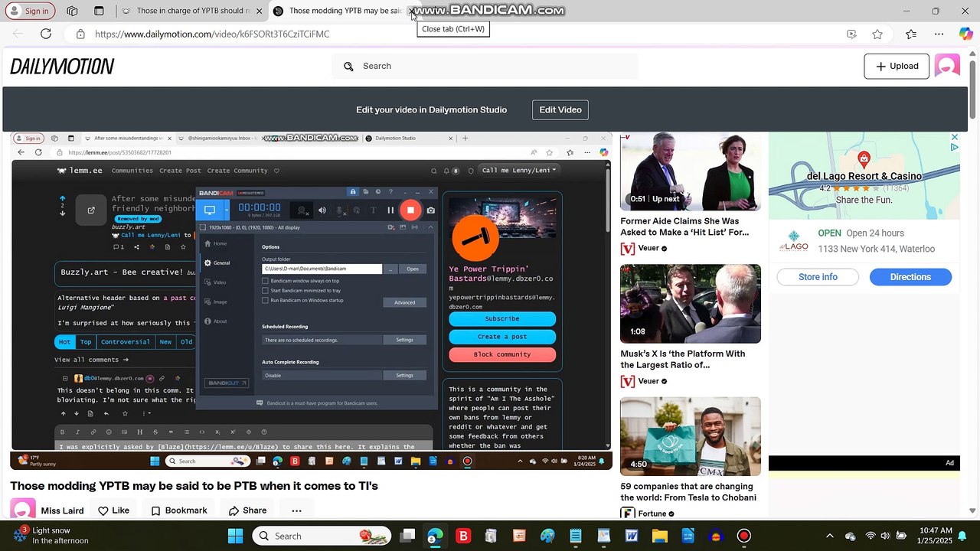Click the del Lago Resort map image
Image resolution: width=980 pixels, height=551 pixels.
click(864, 176)
